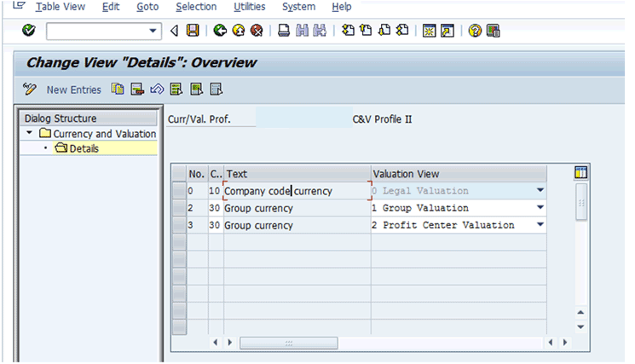Click the red Cancel icon
This screenshot has height=364, width=635.
click(x=256, y=31)
